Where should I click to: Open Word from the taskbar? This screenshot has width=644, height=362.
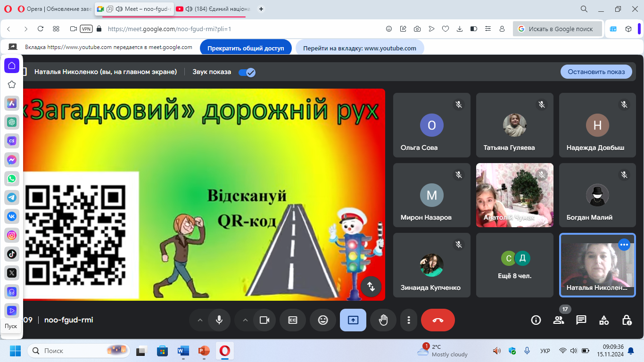(183, 351)
